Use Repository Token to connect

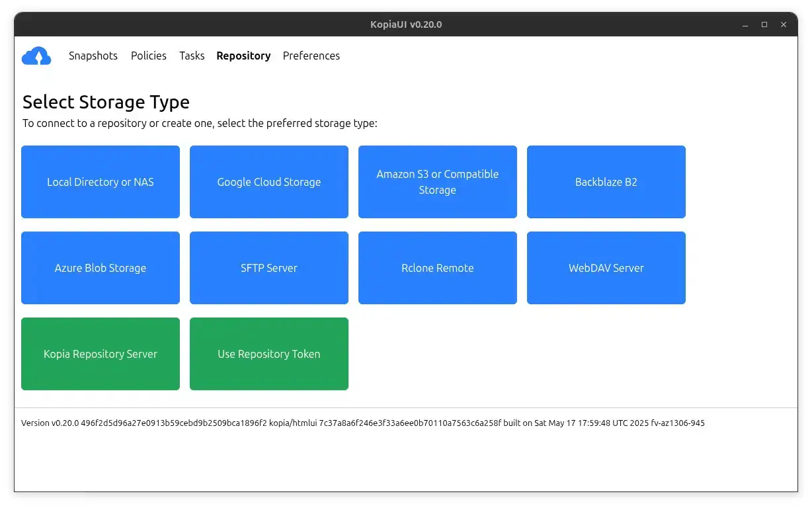coord(268,354)
